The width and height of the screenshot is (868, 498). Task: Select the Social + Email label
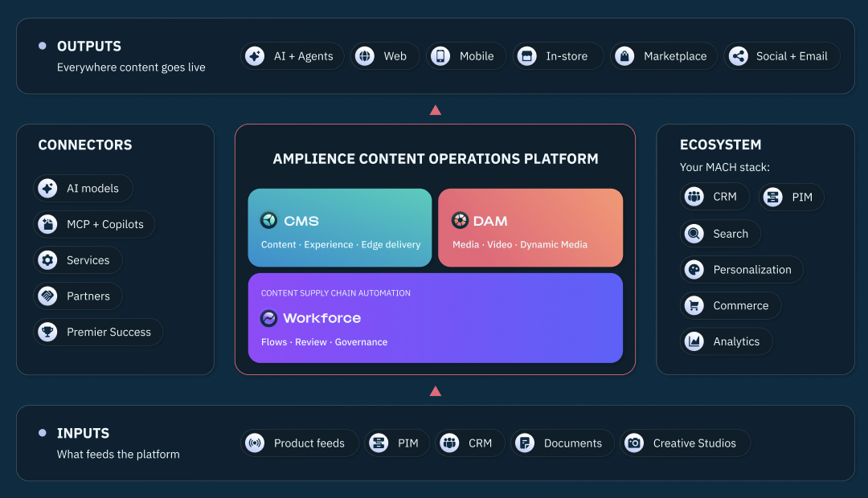(792, 56)
